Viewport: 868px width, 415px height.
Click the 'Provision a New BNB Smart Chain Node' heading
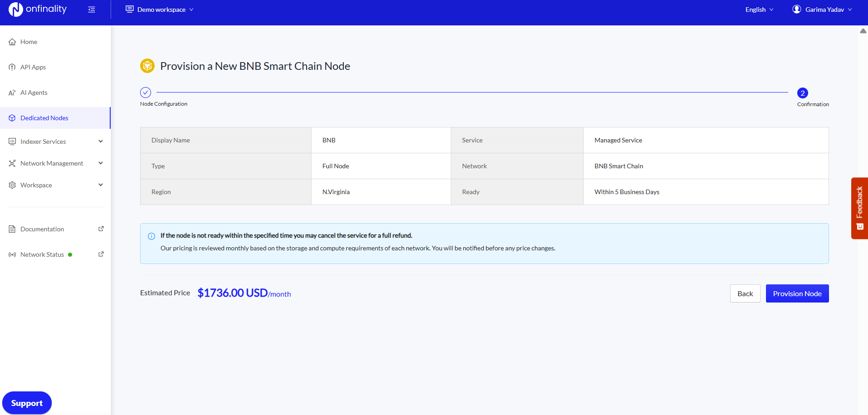tap(255, 66)
